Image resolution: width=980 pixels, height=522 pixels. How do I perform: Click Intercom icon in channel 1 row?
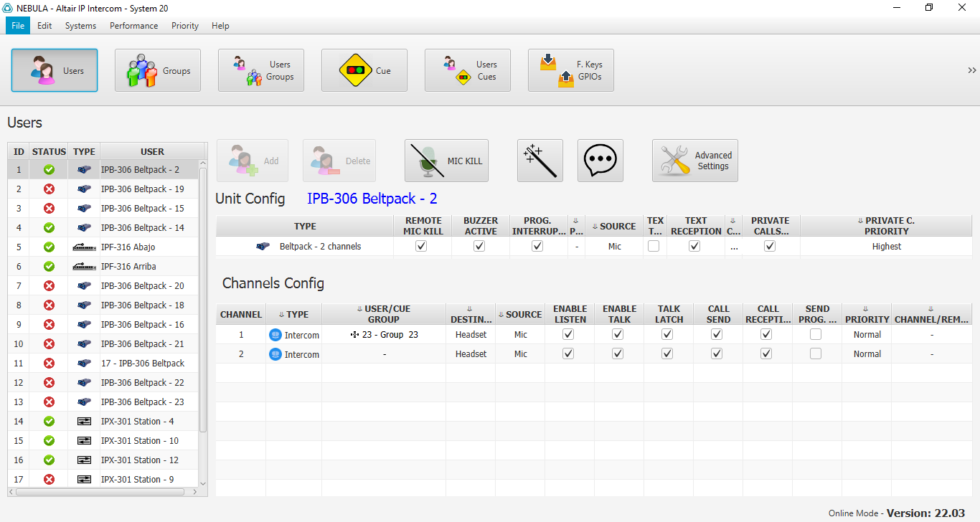pos(275,335)
